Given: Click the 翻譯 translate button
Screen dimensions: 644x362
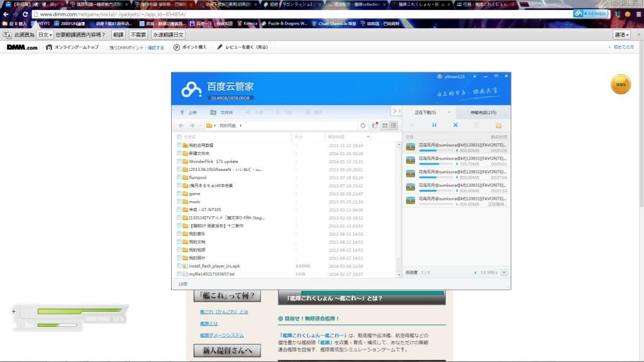Looking at the screenshot, I should coord(118,35).
